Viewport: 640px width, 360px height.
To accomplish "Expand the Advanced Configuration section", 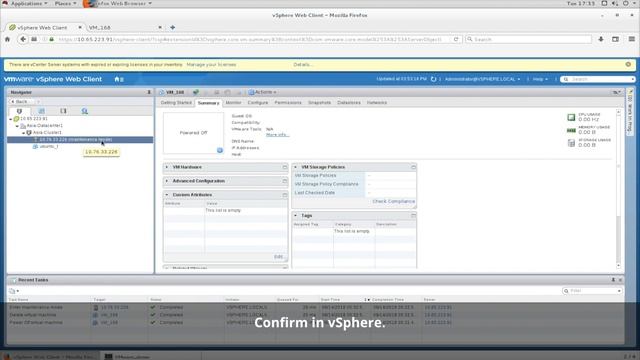I will (x=167, y=181).
